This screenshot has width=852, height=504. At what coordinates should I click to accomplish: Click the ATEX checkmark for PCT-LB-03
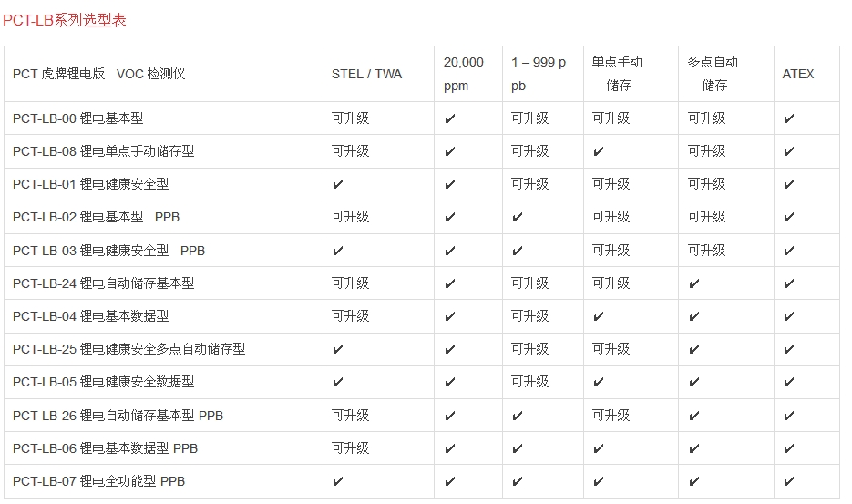788,251
